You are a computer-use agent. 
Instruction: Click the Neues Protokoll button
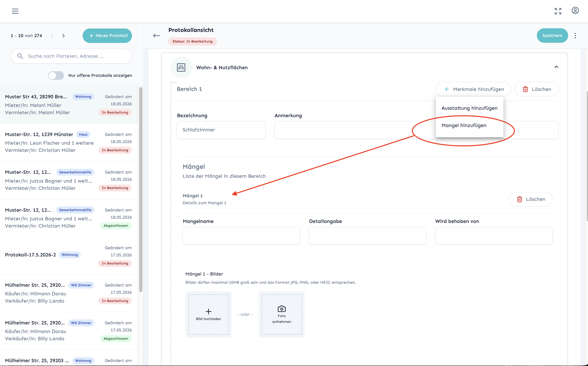[107, 36]
